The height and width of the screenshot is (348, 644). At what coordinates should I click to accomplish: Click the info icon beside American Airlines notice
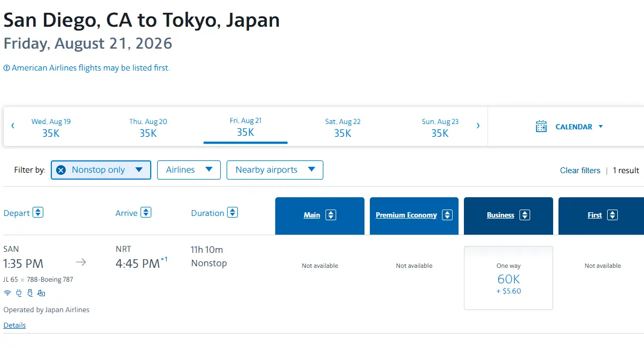click(x=6, y=68)
